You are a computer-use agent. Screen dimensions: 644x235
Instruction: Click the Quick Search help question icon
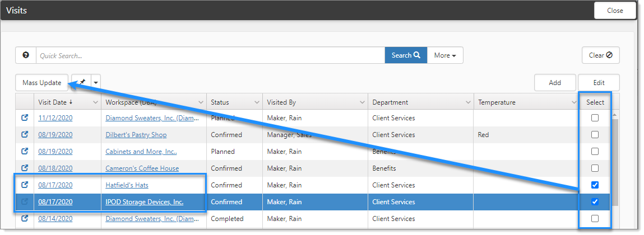click(x=26, y=55)
